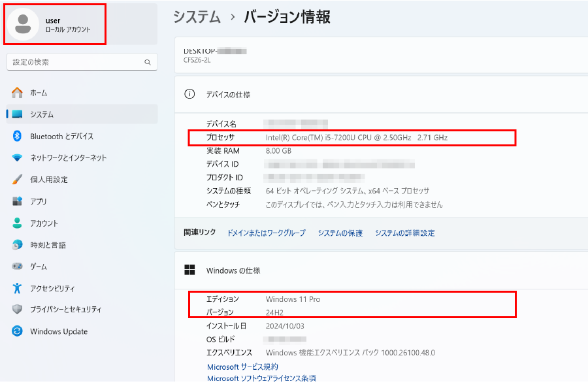Click the Home house icon
588x392 pixels.
click(17, 93)
